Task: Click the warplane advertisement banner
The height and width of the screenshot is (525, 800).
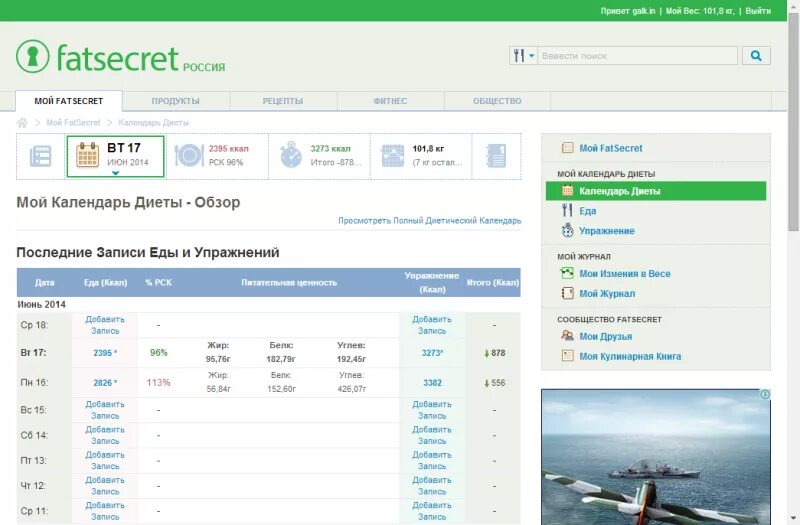Action: click(x=656, y=457)
